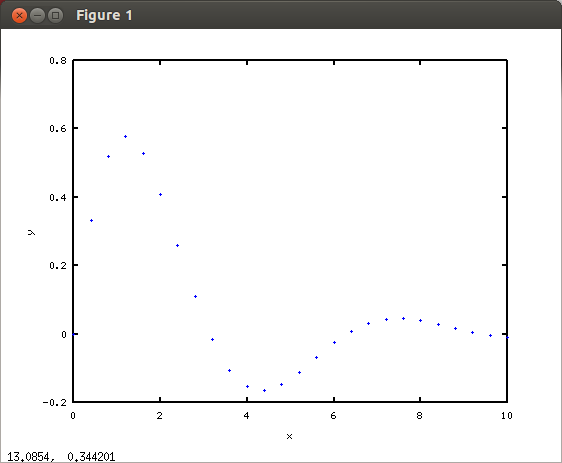This screenshot has height=463, width=562.
Task: Click the 0.6 y-axis tick label
Action: coord(58,128)
